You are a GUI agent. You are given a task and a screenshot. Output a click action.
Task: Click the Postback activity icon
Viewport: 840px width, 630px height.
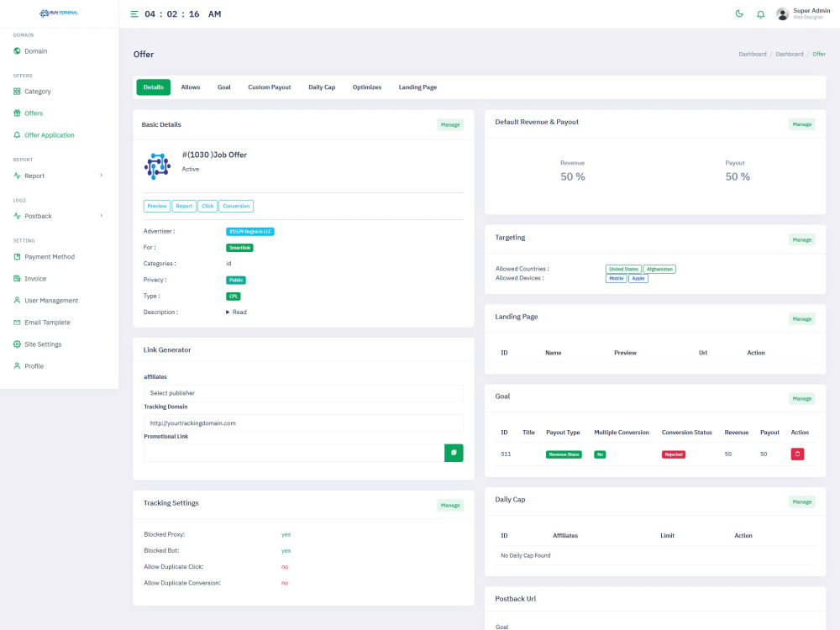tap(17, 216)
